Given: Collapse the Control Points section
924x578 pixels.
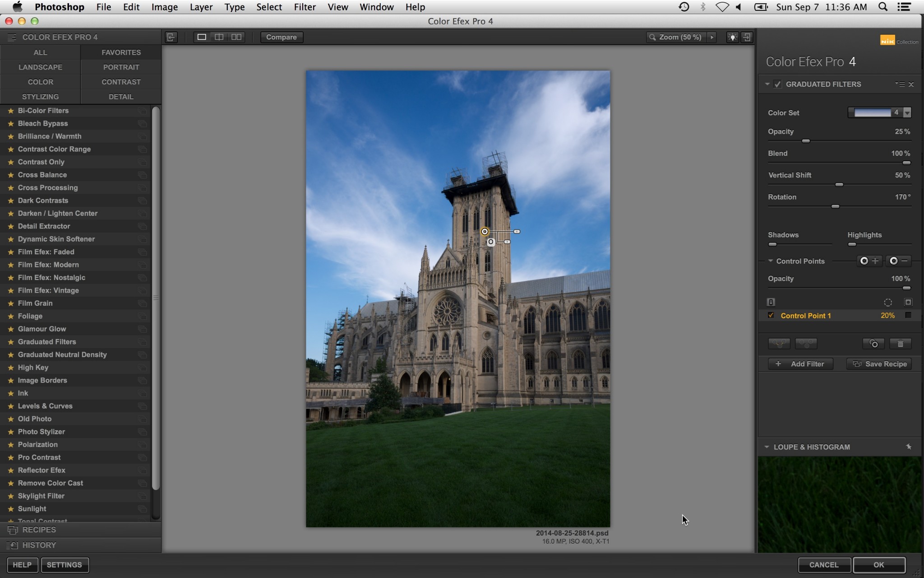Looking at the screenshot, I should 771,261.
